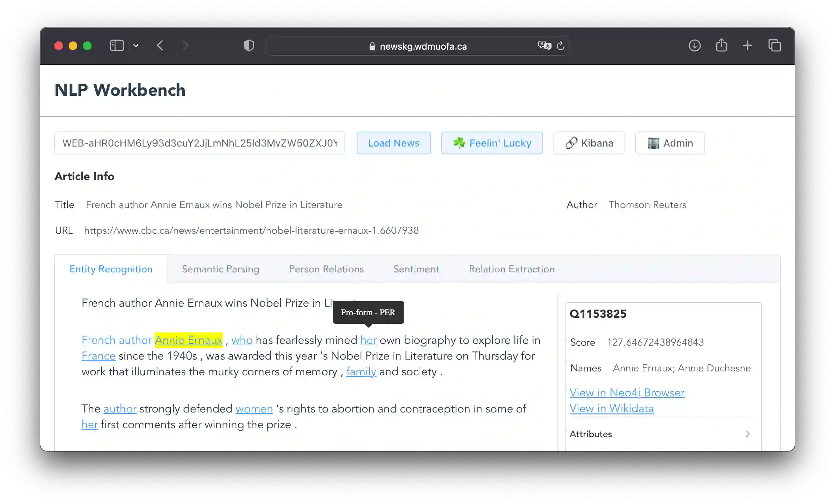Open Kibana via its link button
Screen dimensions: 835x504
pyautogui.click(x=589, y=143)
